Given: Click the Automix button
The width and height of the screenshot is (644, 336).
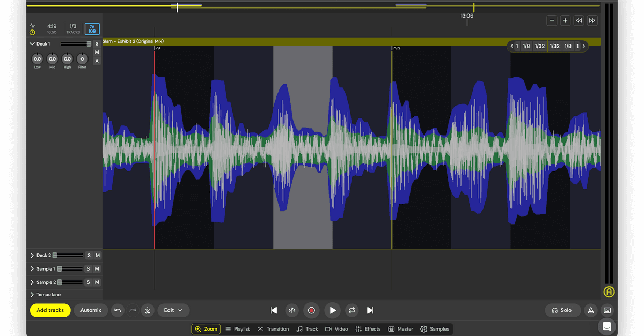Looking at the screenshot, I should (91, 310).
